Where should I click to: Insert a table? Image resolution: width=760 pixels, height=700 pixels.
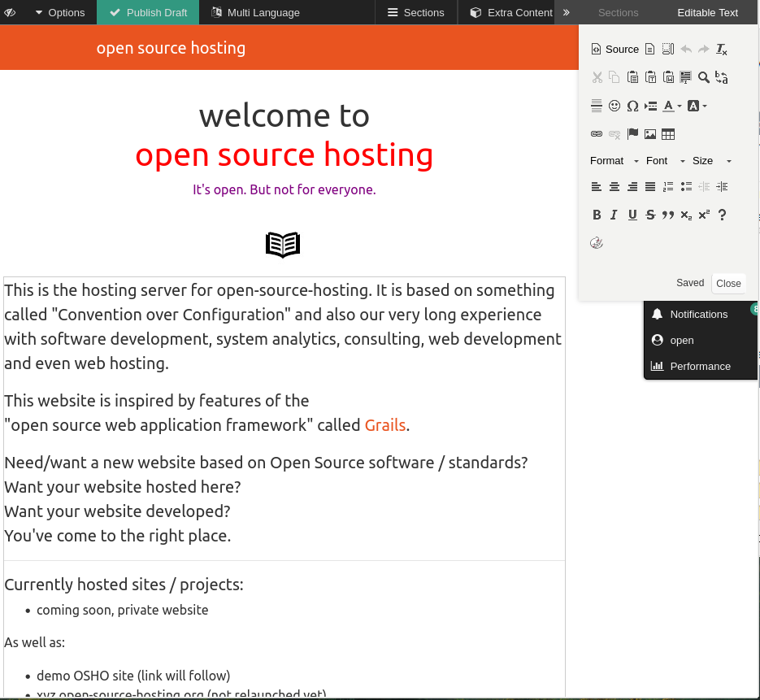coord(668,134)
